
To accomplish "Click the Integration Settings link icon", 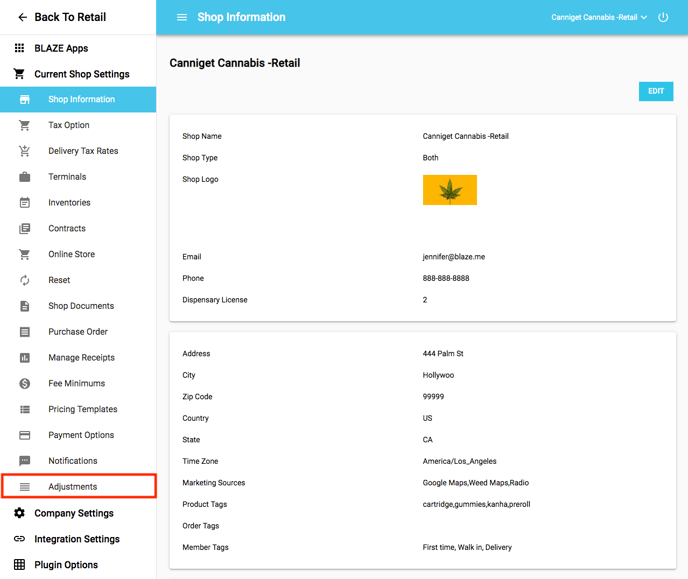I will [x=19, y=539].
